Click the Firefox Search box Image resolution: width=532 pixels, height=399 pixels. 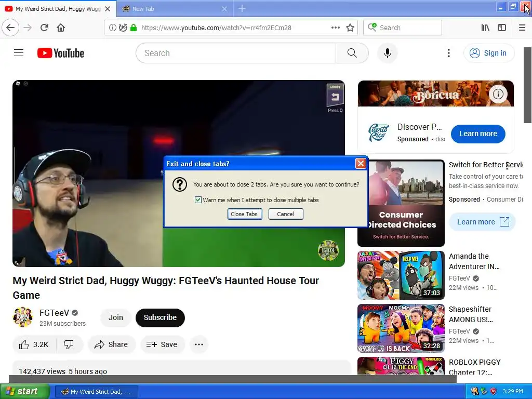[x=403, y=28]
